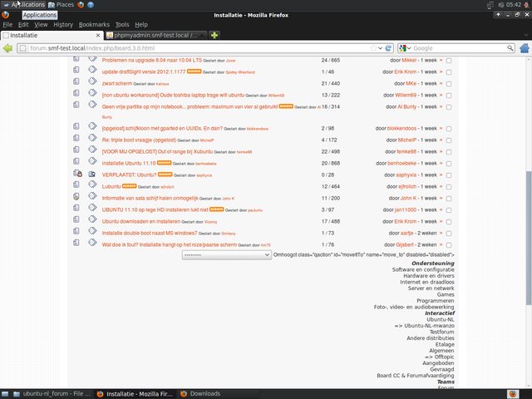
Task: Close the Installatie tab with its X icon
Action: coord(98,35)
